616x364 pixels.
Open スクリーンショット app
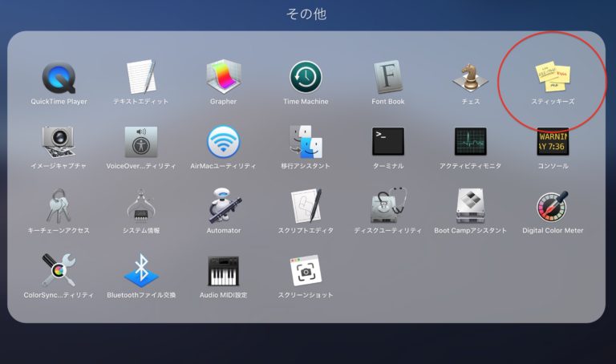(306, 270)
